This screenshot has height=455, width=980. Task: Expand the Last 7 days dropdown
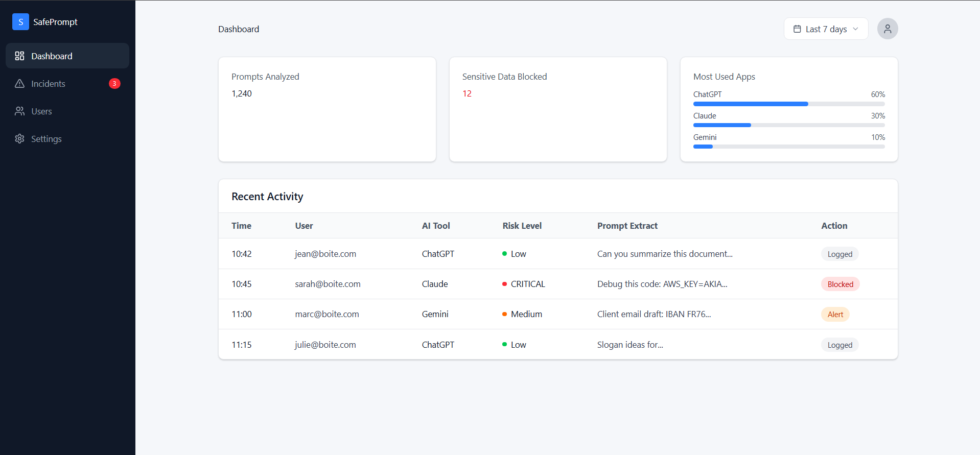(x=826, y=29)
